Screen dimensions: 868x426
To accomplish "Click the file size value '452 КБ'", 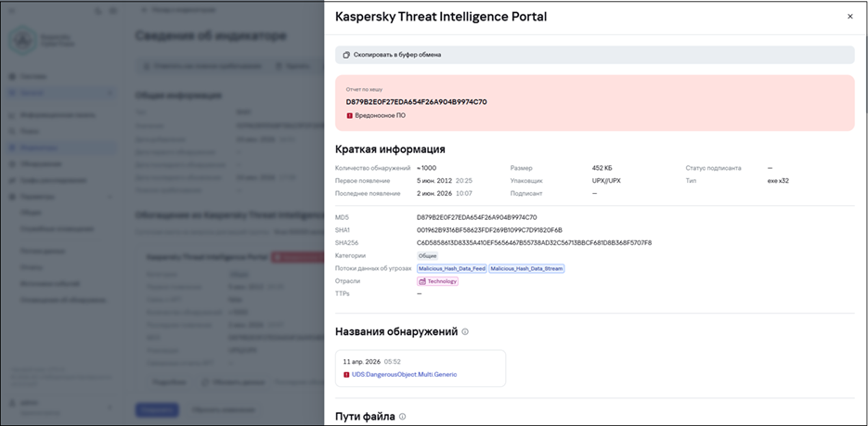I will coord(602,168).
